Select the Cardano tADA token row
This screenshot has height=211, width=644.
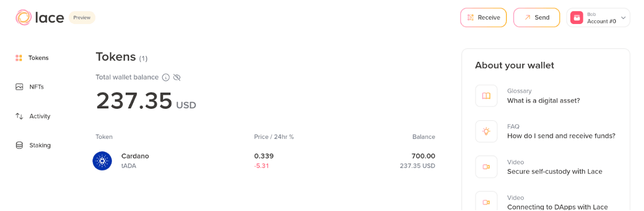point(264,161)
